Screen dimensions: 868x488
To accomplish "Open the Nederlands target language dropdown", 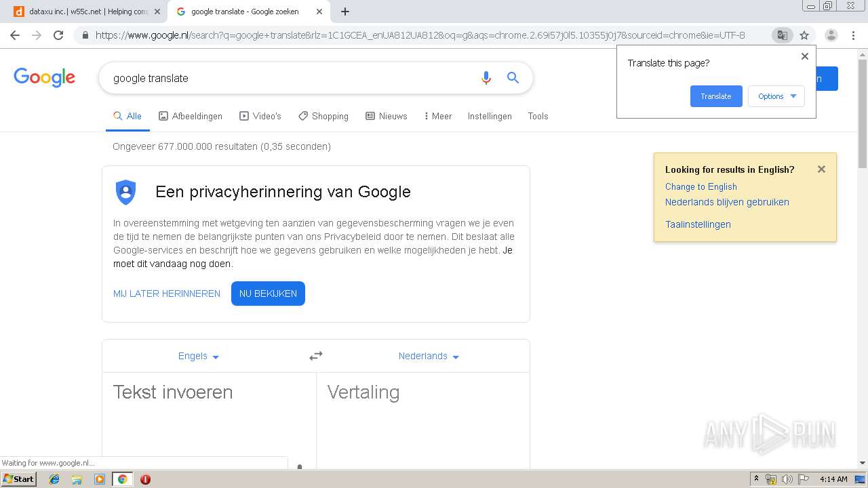I will tap(429, 356).
